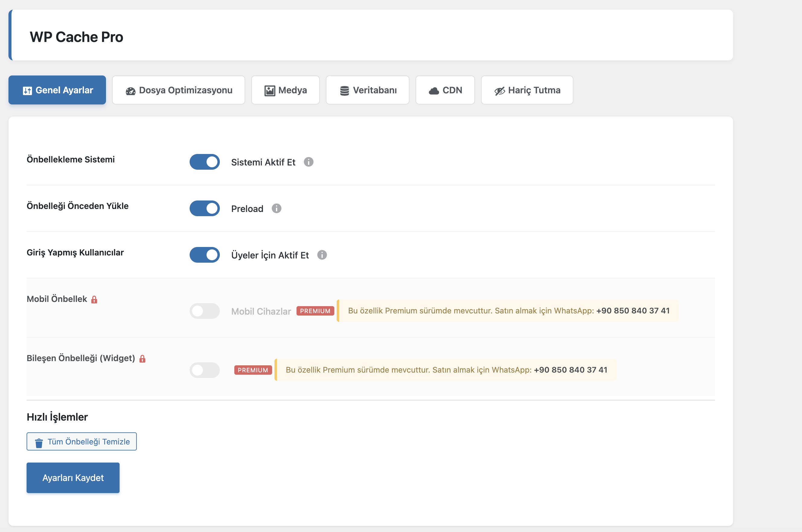Click the Önbelleği Önceden Yükle label

[x=78, y=206]
